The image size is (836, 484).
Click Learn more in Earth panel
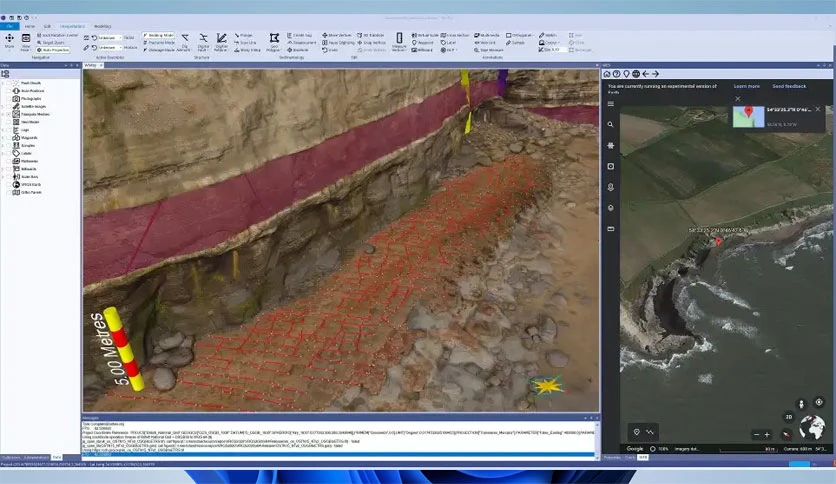pyautogui.click(x=746, y=86)
